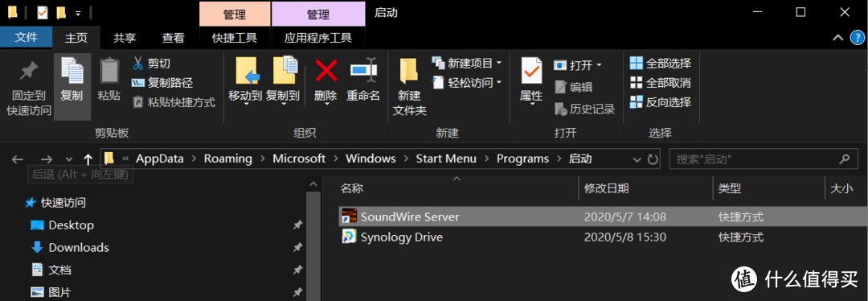Click 编辑 (Edit) in ribbon
This screenshot has height=301, width=868.
click(574, 87)
